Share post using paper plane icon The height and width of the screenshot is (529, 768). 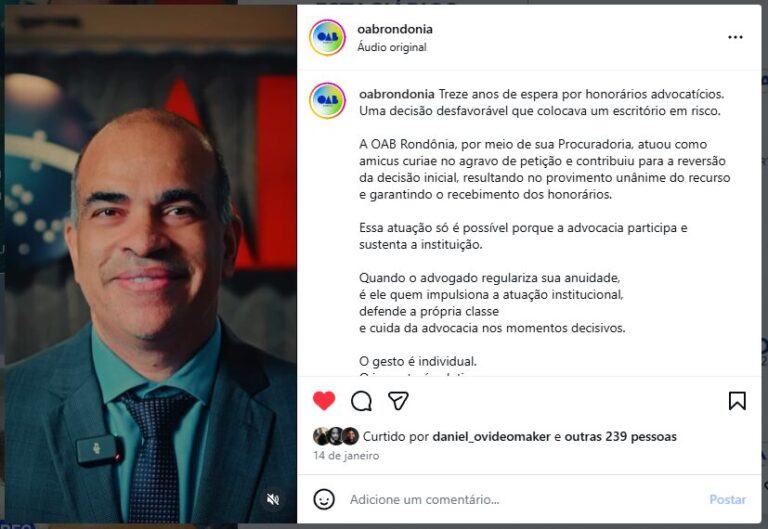coord(398,401)
